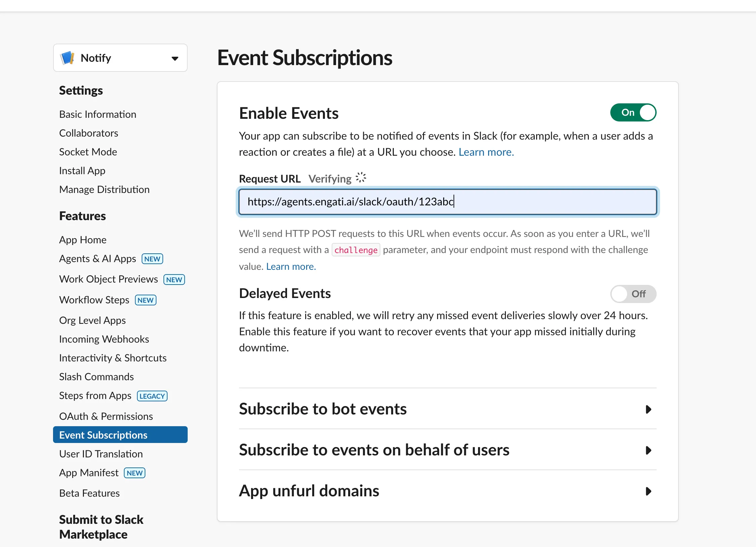This screenshot has height=547, width=756.
Task: Go to Incoming Webhooks
Action: tap(104, 339)
